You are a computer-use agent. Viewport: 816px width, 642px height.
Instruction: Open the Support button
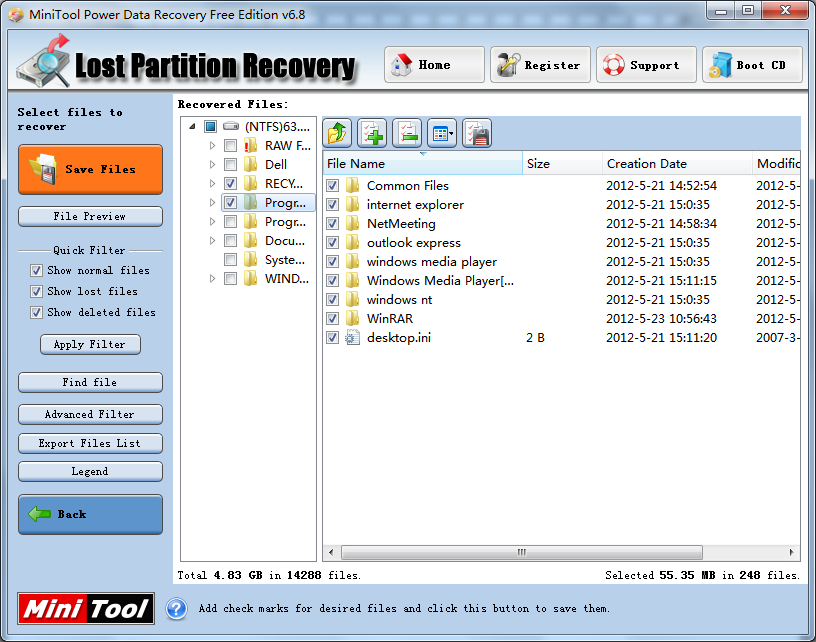pos(646,65)
